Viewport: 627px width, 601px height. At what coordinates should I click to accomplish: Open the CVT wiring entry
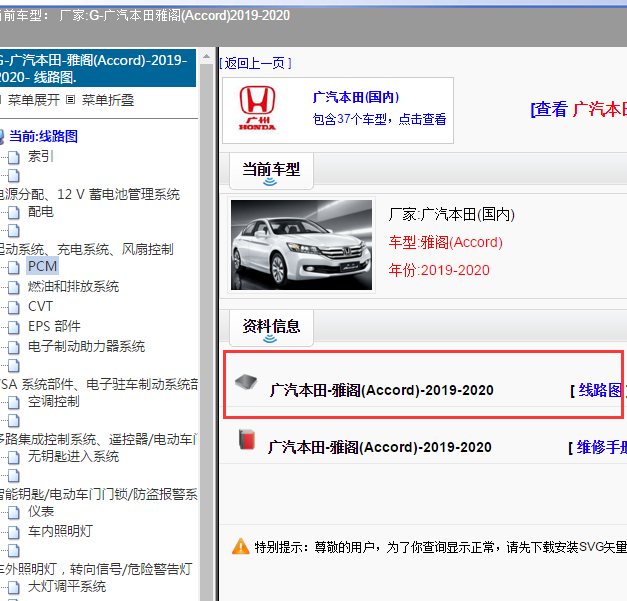coord(40,306)
